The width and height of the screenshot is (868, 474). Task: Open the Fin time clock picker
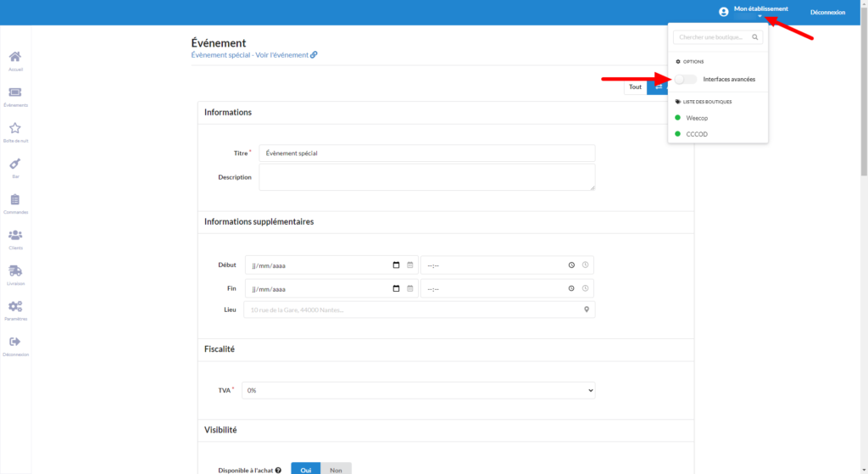[571, 288]
